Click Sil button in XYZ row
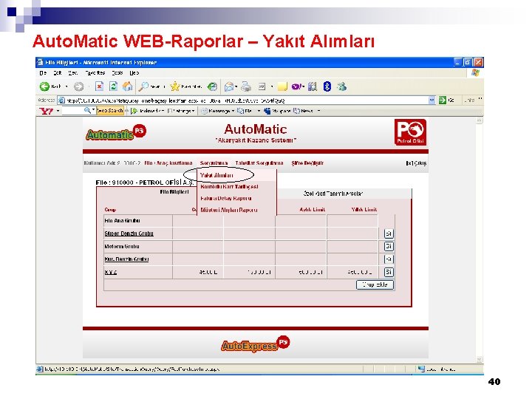Image resolution: width=532 pixels, height=399 pixels. 389,272
